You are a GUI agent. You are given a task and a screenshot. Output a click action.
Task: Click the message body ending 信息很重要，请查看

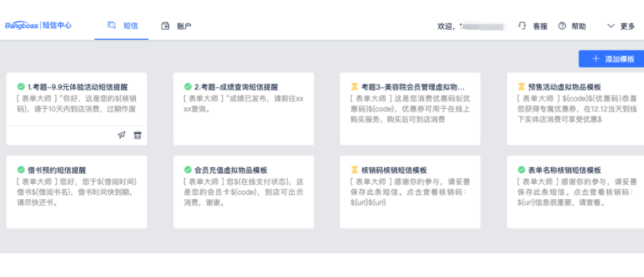[x=576, y=192]
